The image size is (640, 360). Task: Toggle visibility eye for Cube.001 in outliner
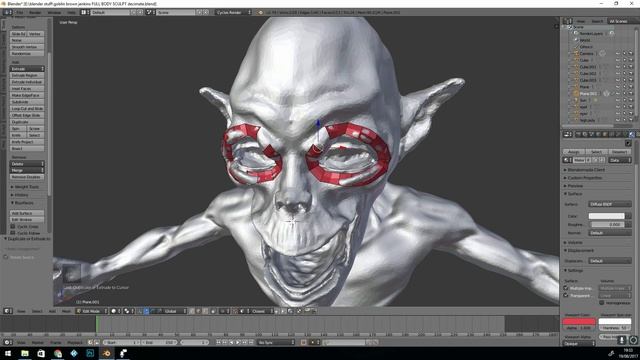click(618, 67)
